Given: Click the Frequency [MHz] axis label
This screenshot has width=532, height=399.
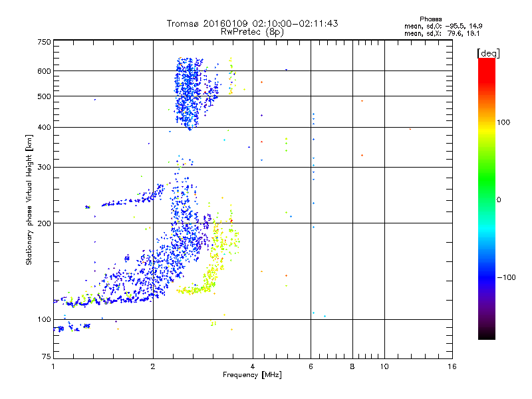Looking at the screenshot, I should click(252, 375).
